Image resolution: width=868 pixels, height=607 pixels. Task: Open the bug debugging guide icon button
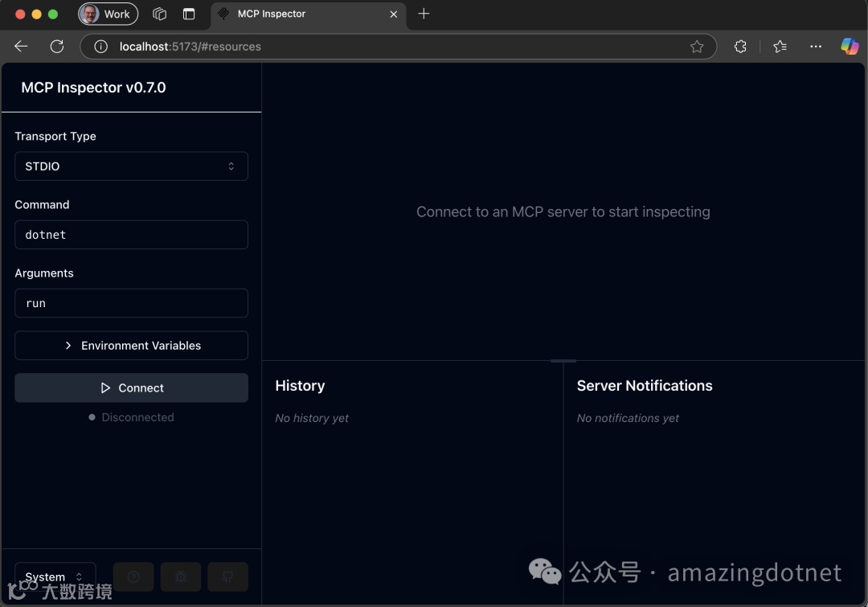[x=181, y=576]
